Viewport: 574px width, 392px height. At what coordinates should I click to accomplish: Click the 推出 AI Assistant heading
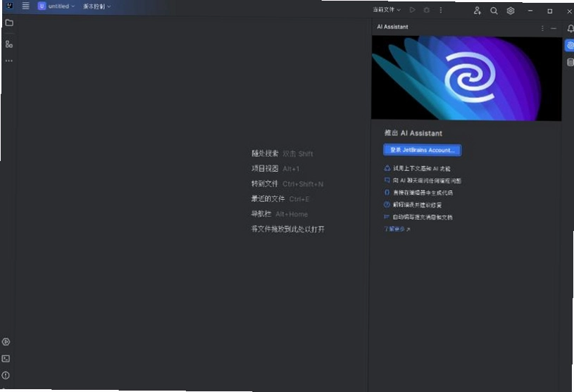(413, 133)
